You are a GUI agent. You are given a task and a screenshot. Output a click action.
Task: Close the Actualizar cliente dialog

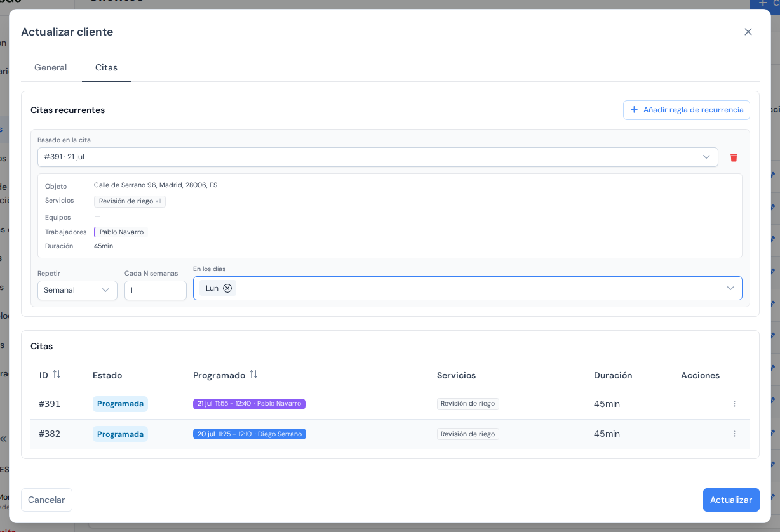[748, 32]
